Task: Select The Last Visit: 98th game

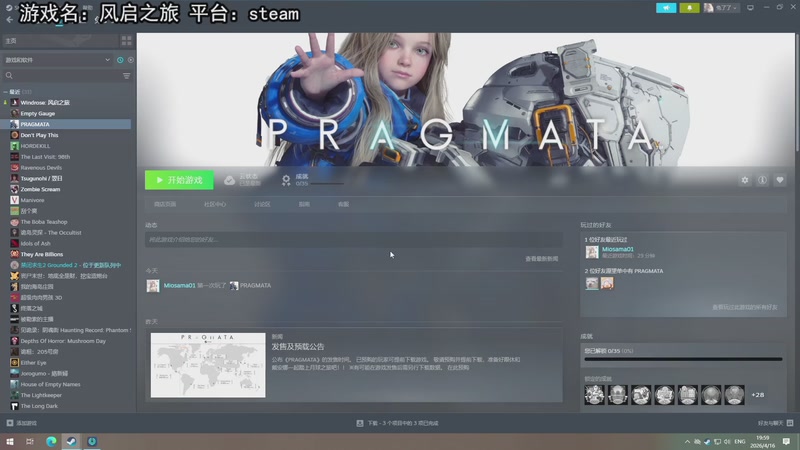Action: pos(45,157)
